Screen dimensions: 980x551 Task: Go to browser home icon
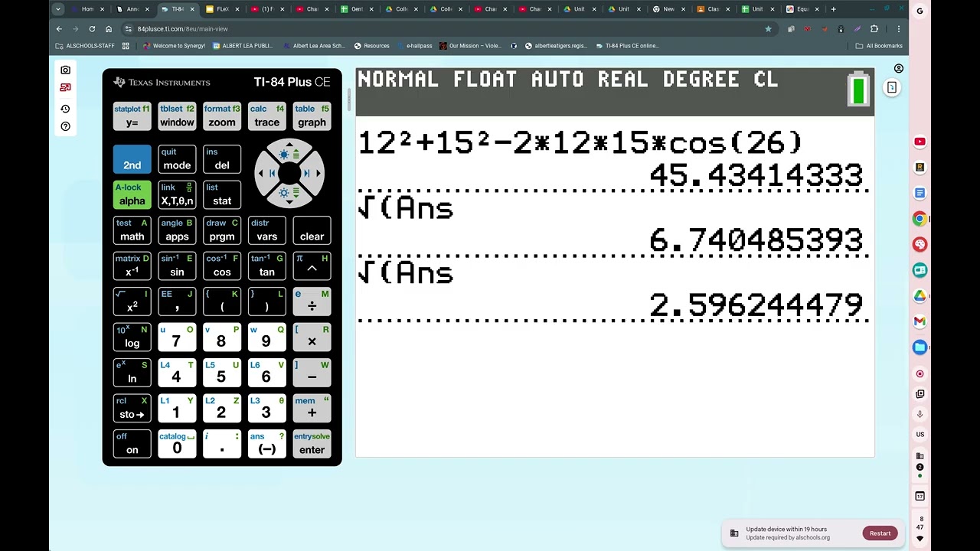(109, 28)
